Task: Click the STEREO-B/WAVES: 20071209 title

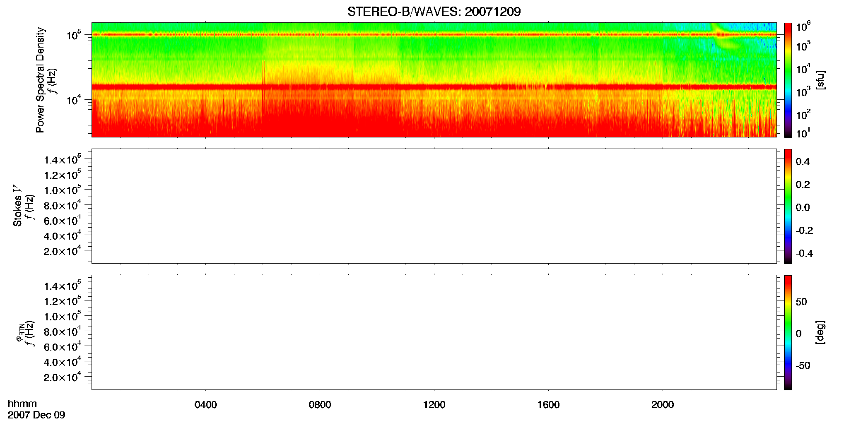Action: 434,12
